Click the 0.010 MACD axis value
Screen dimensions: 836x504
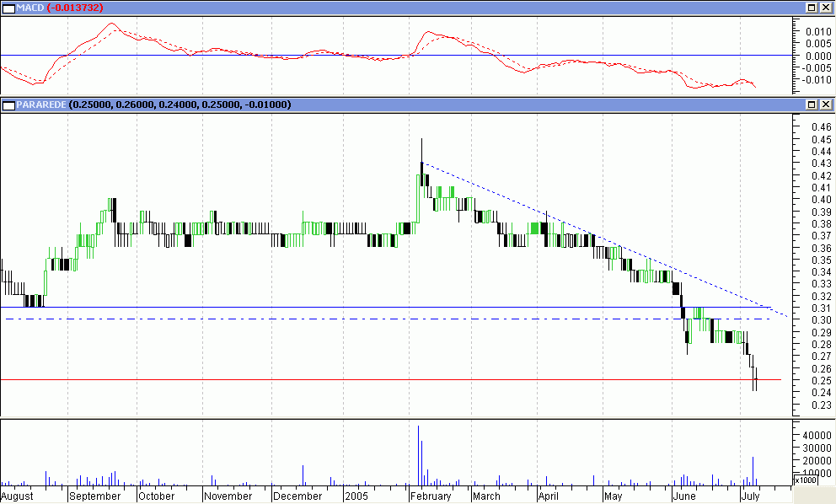tap(818, 32)
